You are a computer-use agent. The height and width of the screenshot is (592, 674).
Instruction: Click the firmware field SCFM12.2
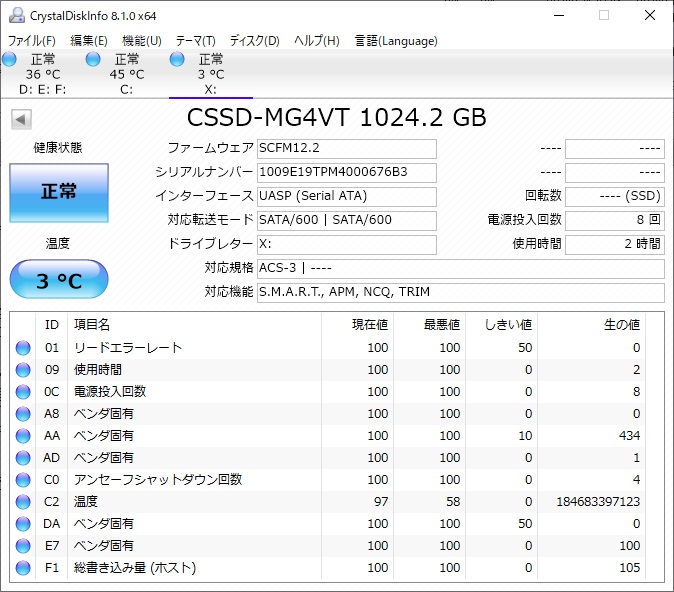coord(347,149)
